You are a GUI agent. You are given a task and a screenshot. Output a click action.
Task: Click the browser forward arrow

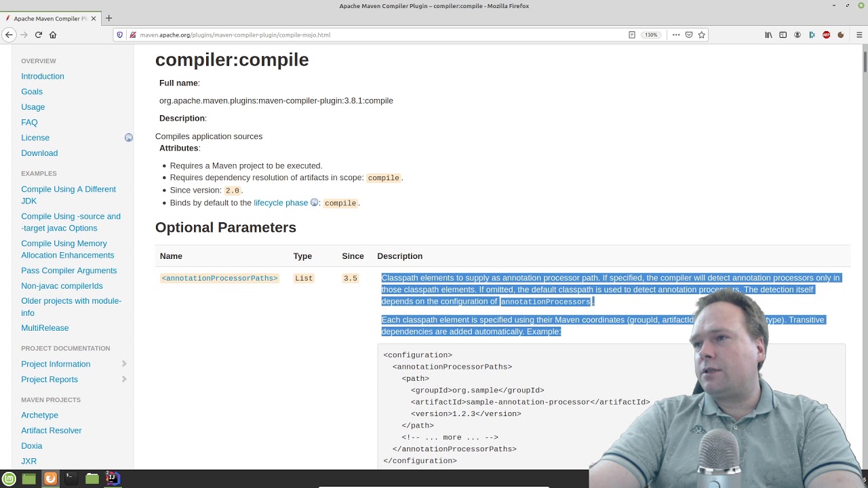pos(24,35)
